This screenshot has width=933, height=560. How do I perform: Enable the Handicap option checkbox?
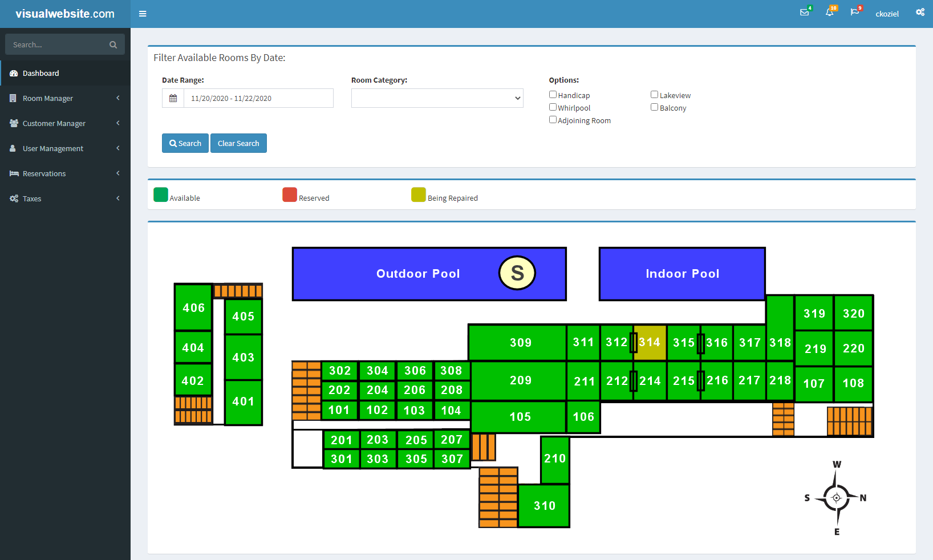pyautogui.click(x=553, y=95)
